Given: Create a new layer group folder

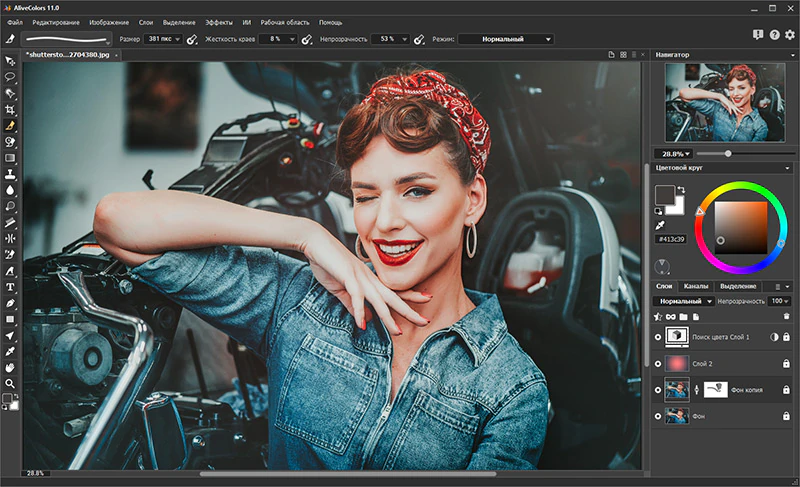Looking at the screenshot, I should (x=683, y=317).
